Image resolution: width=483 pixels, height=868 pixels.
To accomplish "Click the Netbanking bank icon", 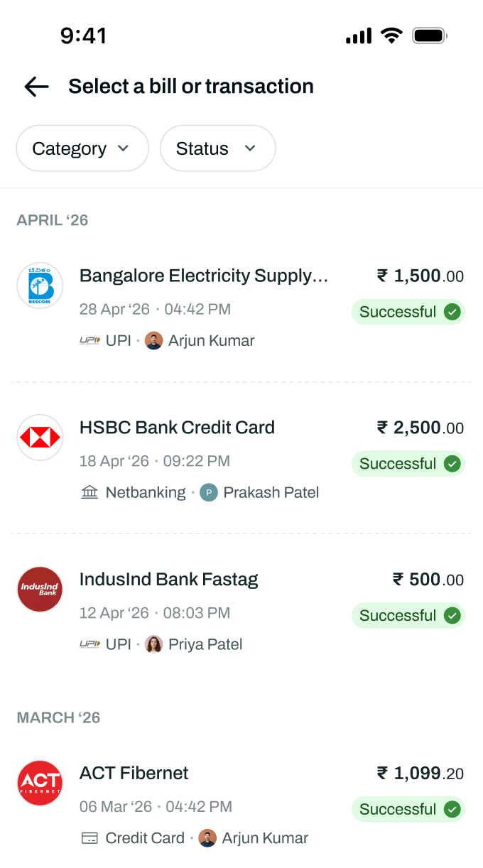I will [89, 492].
